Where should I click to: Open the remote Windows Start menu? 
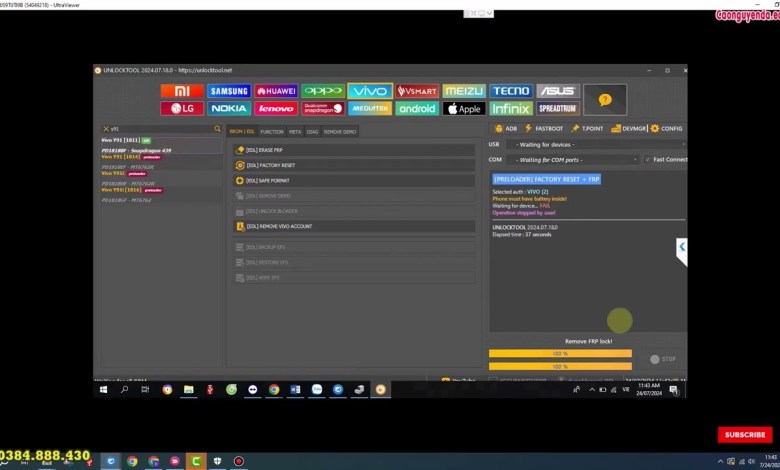pyautogui.click(x=103, y=389)
